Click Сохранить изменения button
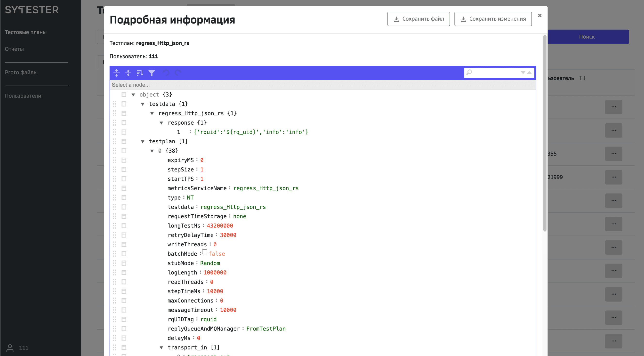Screen dimensions: 644x356 (493, 19)
